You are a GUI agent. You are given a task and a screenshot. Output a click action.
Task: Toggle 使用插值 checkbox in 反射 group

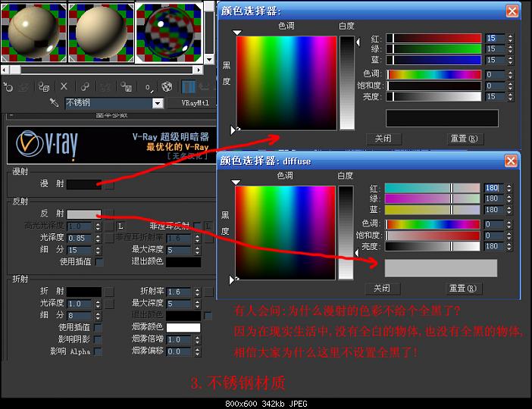99,262
